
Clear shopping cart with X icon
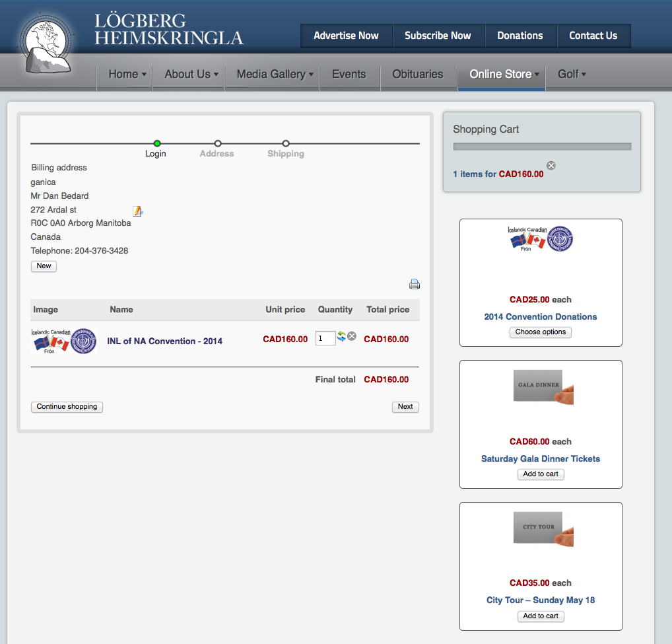[x=551, y=166]
